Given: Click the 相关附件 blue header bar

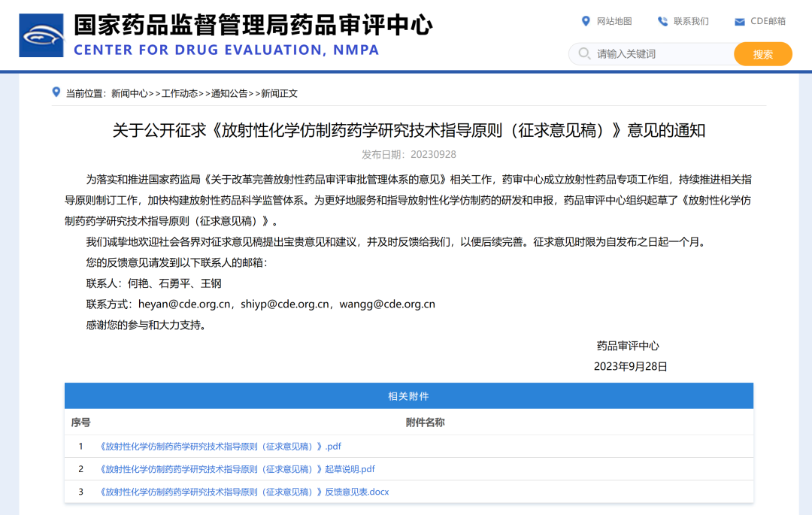Looking at the screenshot, I should coord(408,396).
